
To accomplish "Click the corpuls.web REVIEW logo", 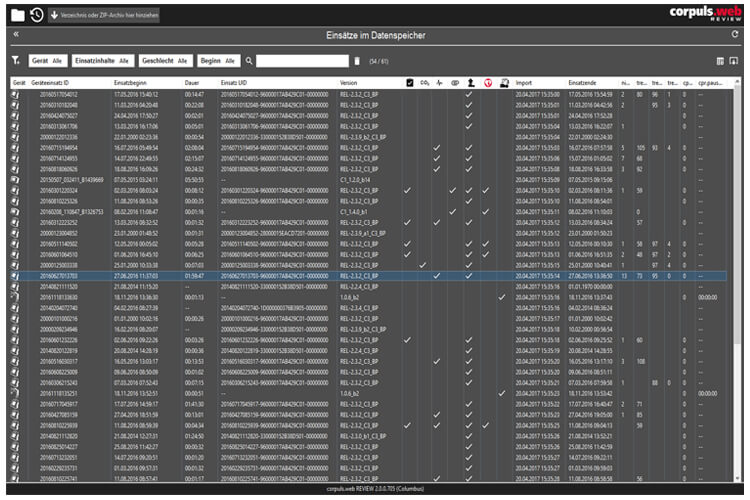I will coord(706,13).
